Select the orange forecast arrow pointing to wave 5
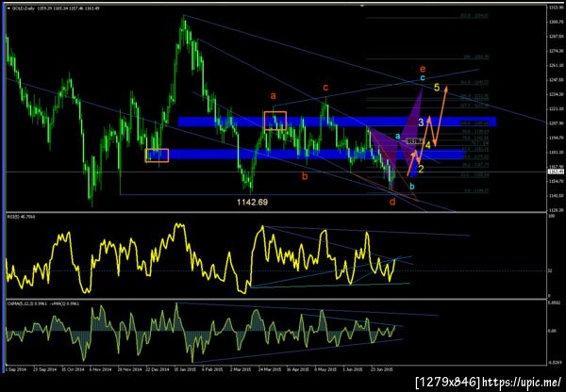Screen dimensions: 566x392 tap(441, 115)
